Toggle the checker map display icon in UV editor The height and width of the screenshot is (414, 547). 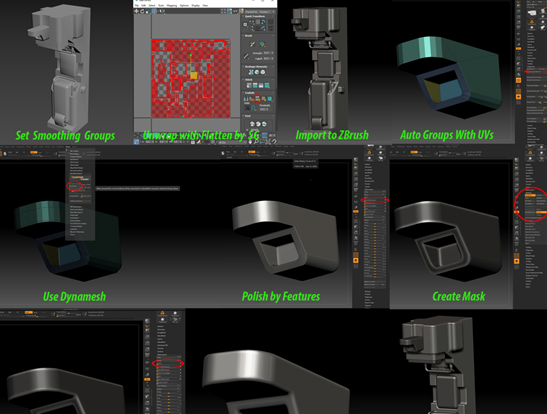tap(229, 12)
